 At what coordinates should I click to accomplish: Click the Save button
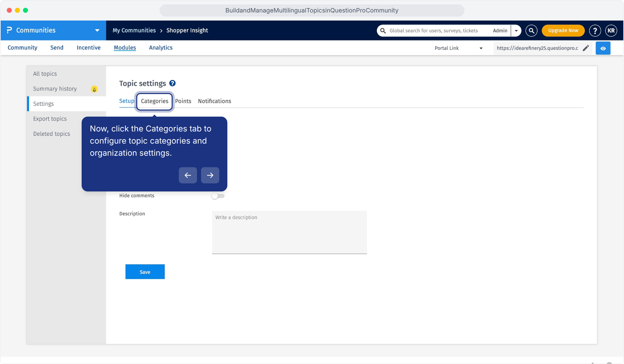[145, 272]
